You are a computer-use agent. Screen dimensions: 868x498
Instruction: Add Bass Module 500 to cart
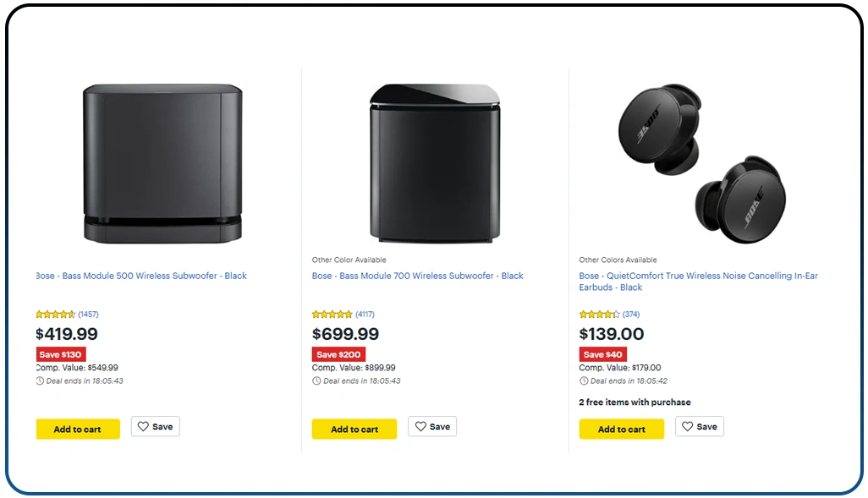78,430
